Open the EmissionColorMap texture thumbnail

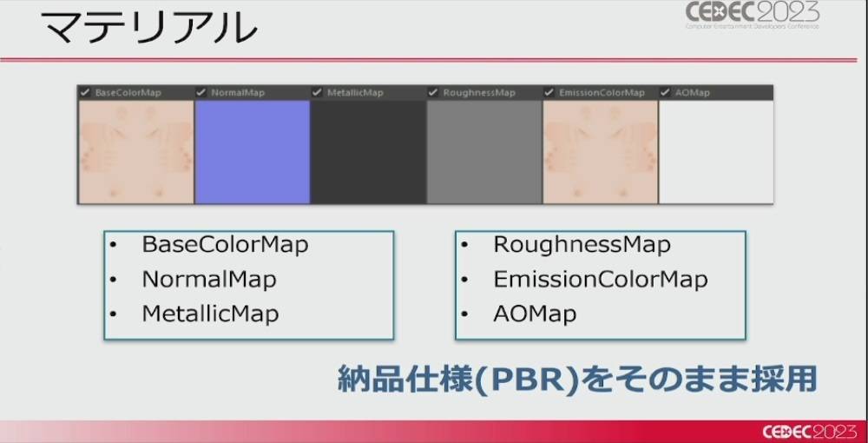click(x=600, y=152)
